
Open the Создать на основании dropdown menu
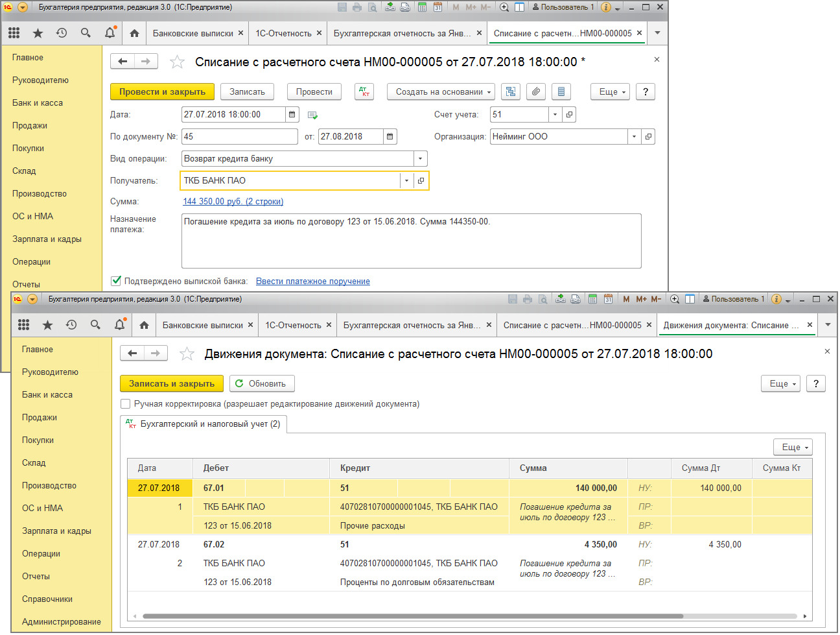[441, 92]
